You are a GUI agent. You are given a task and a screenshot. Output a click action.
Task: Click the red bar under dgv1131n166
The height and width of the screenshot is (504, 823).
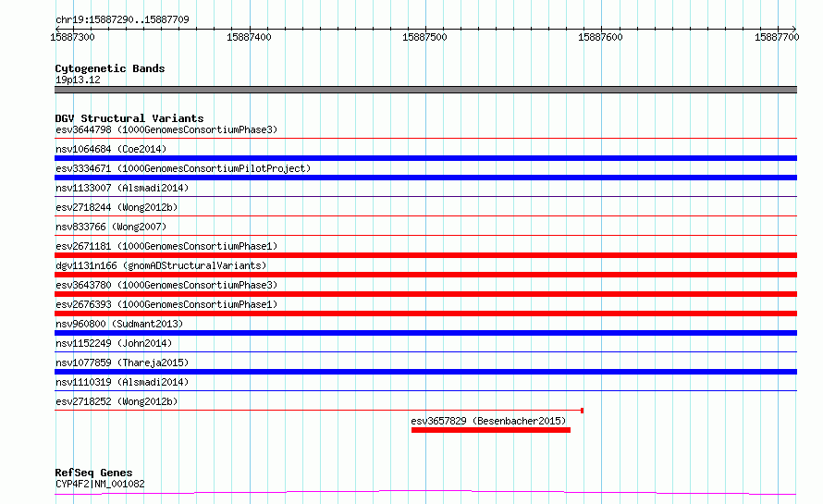425,275
